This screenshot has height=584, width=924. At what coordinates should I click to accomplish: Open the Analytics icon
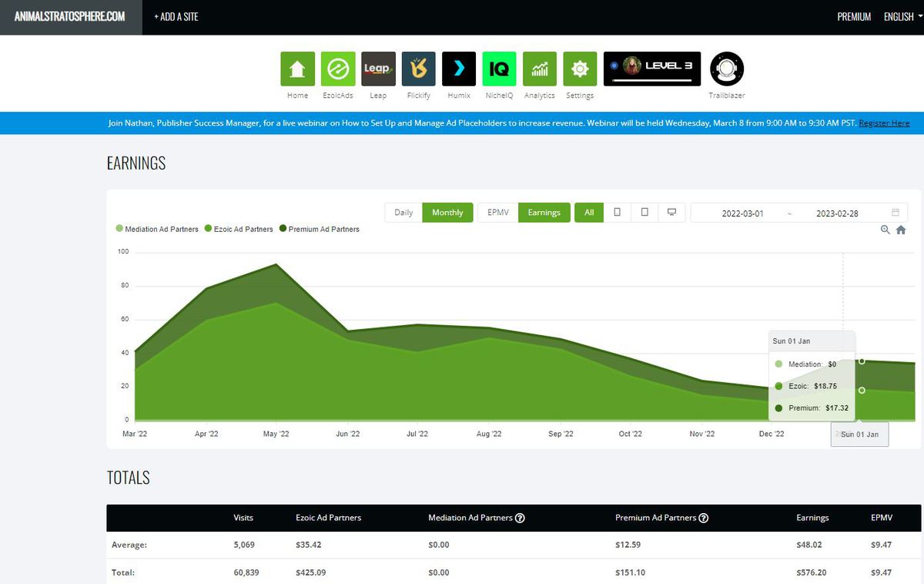[x=540, y=69]
